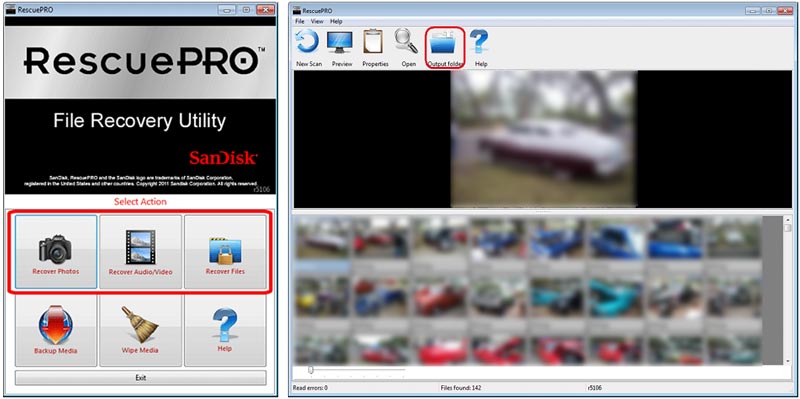Viewport: 800px width, 399px height.
Task: Start the Backup Media action
Action: point(56,330)
